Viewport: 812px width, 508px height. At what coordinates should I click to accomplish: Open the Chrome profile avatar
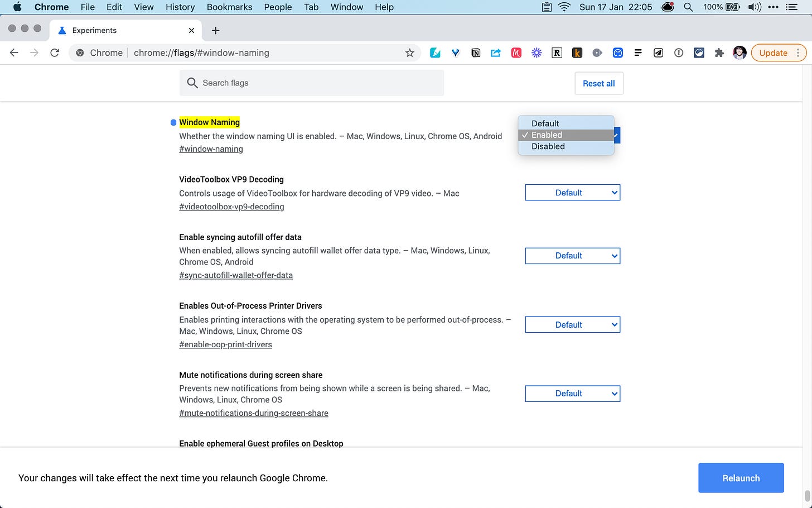point(739,52)
